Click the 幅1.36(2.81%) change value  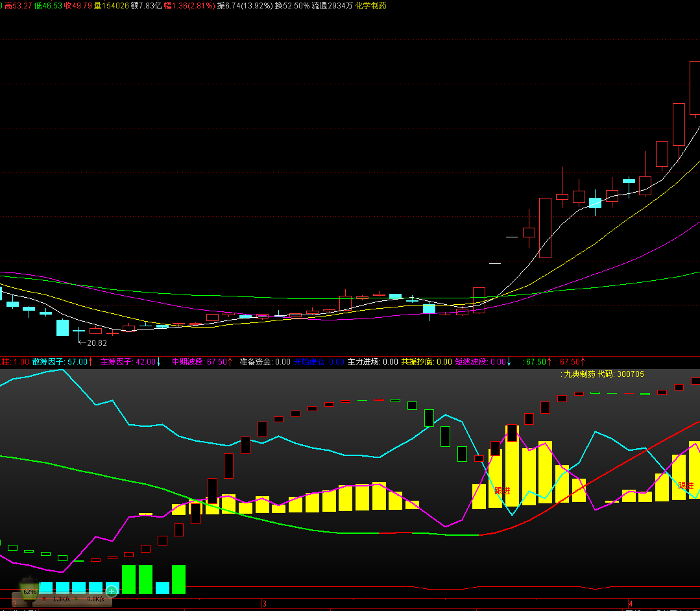pos(189,6)
